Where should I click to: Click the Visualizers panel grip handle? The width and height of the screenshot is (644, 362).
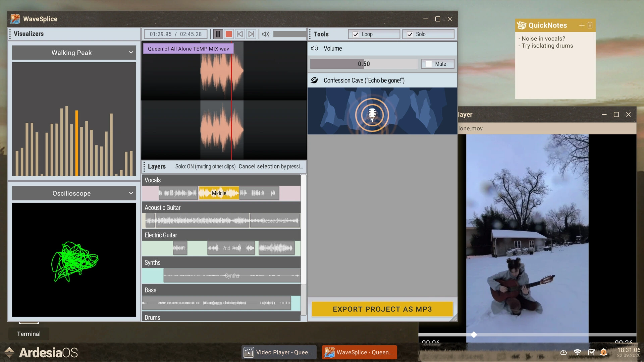click(10, 34)
